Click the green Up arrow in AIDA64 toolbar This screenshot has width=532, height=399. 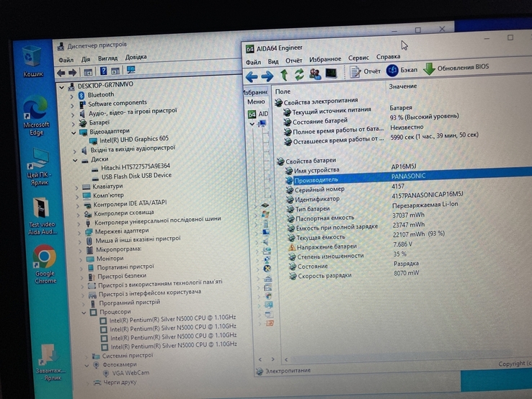(284, 75)
